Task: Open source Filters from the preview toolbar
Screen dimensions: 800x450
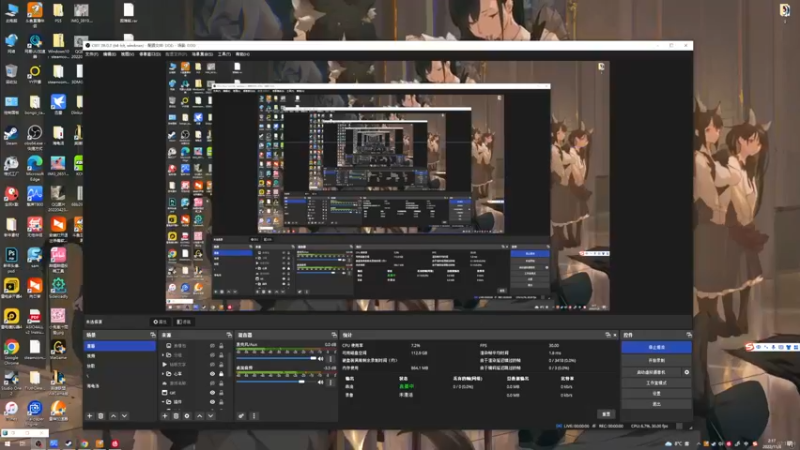Action: click(184, 322)
